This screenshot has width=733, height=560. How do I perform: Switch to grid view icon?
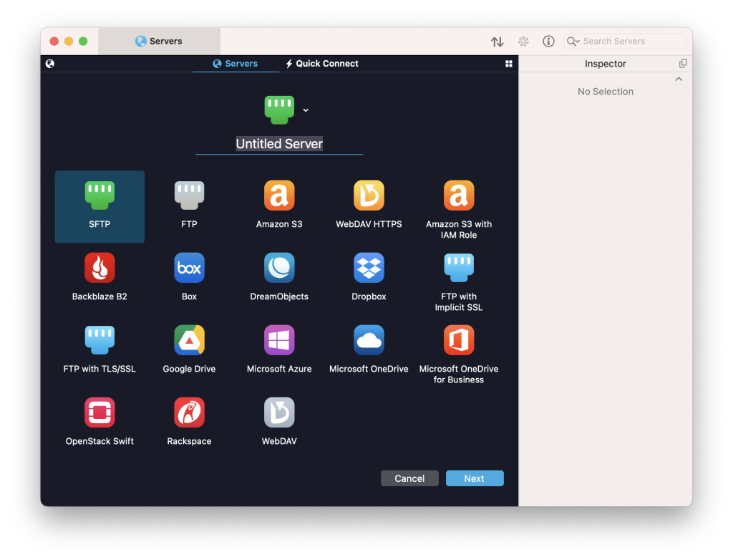click(509, 64)
